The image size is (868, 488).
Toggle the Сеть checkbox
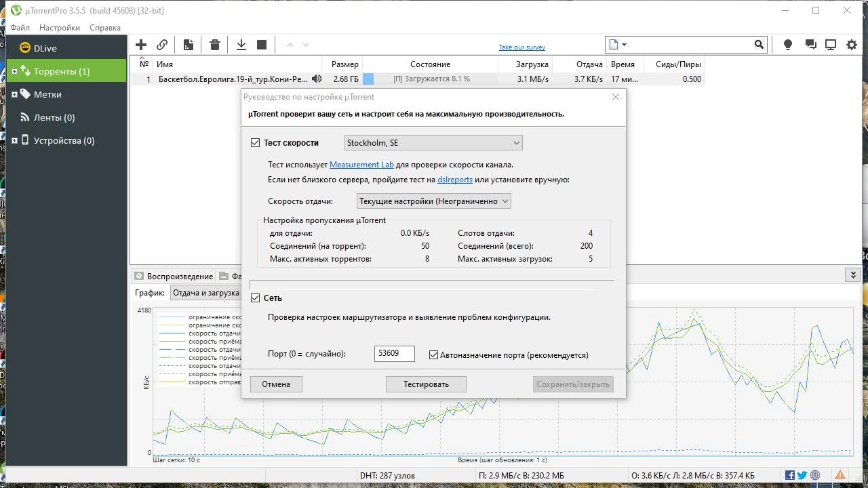pos(256,298)
